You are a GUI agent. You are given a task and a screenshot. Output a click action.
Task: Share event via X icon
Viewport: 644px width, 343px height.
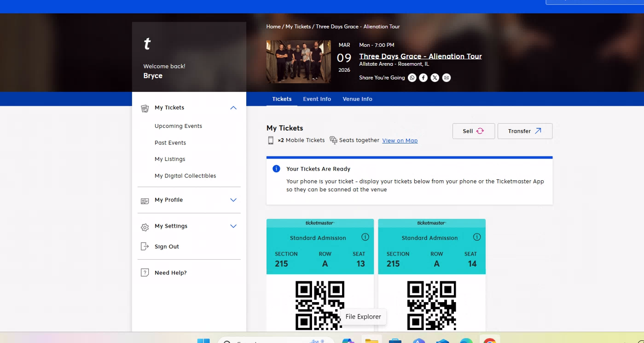(435, 78)
